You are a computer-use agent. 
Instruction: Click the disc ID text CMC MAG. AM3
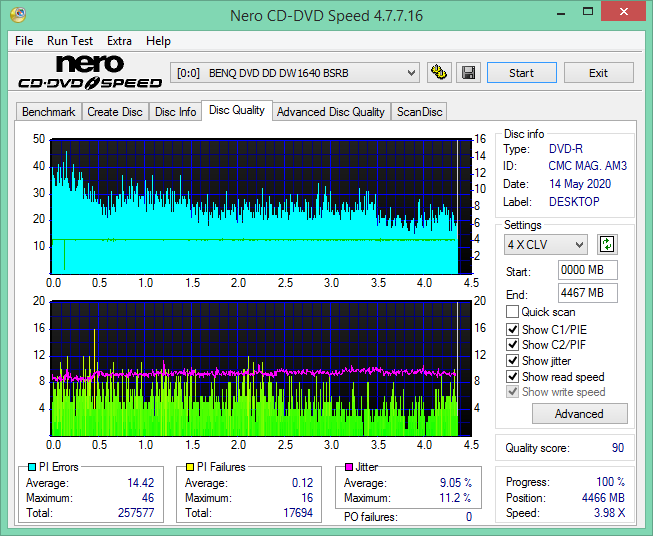[x=588, y=166]
